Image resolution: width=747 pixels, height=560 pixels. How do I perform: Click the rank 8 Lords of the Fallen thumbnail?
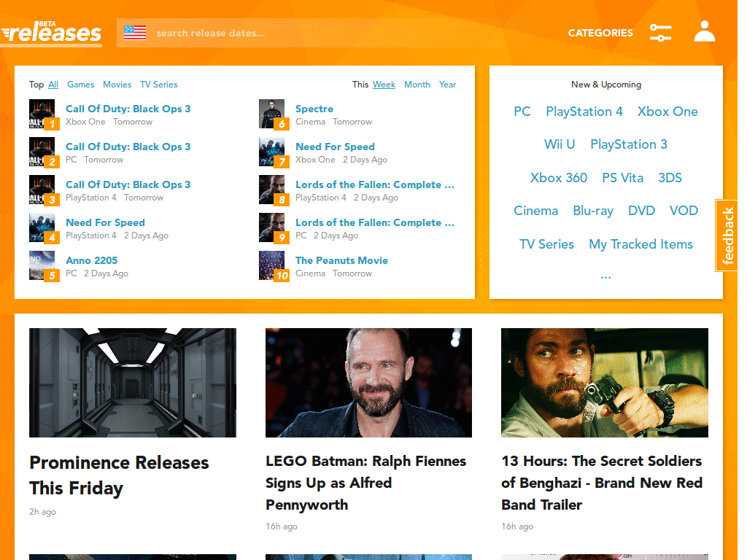[x=271, y=190]
